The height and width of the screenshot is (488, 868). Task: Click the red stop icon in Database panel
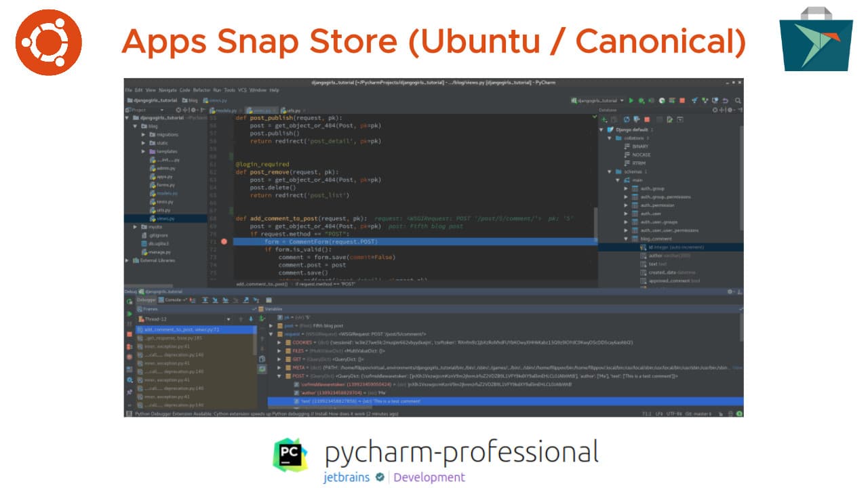(x=648, y=119)
